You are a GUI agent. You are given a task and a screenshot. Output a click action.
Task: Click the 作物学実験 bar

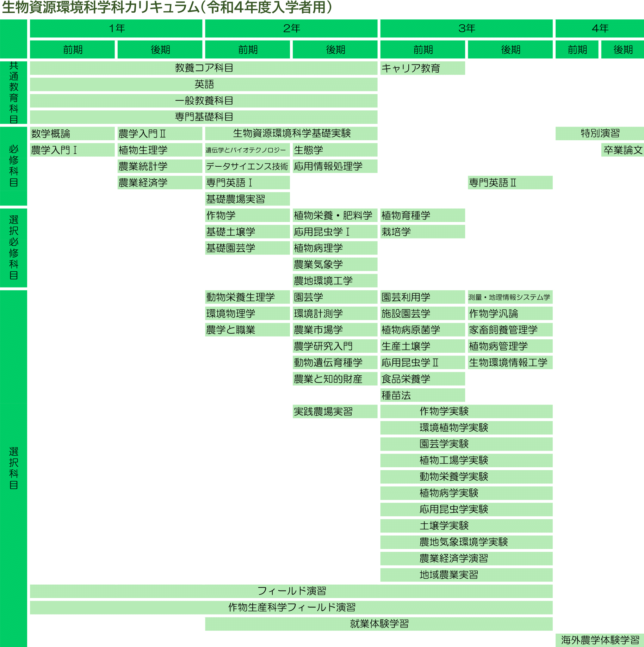(466, 412)
